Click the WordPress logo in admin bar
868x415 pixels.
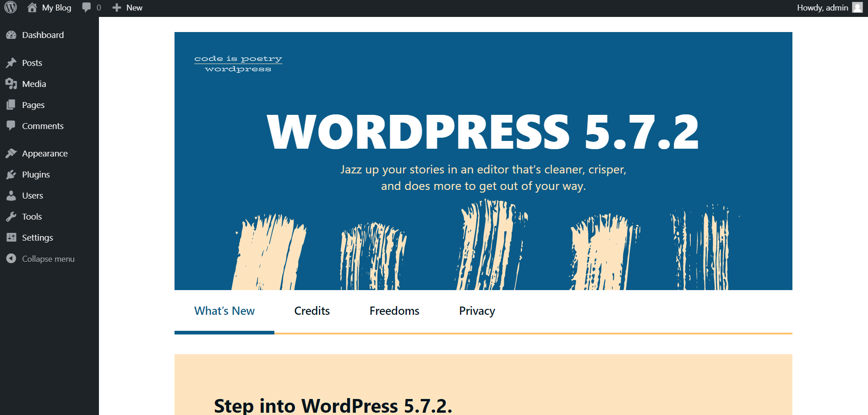[11, 7]
